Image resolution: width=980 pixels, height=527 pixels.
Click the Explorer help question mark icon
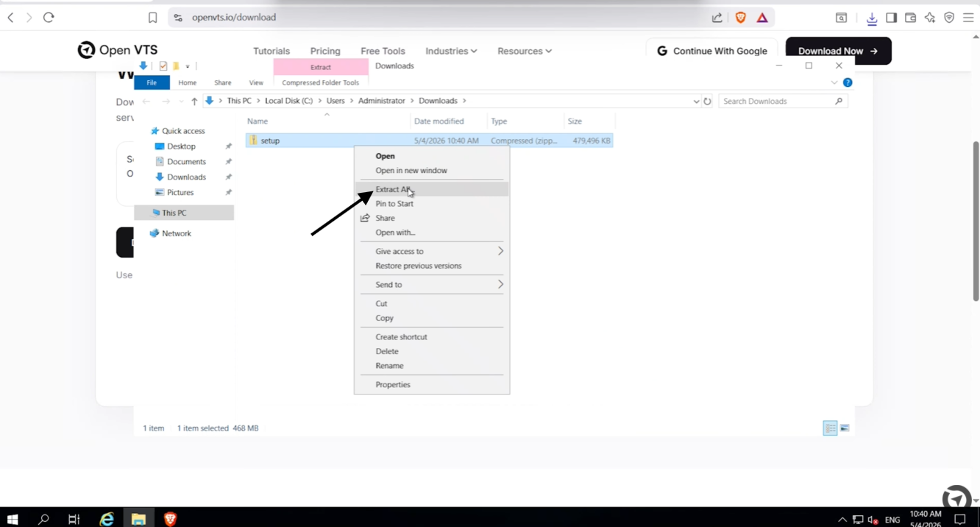(848, 82)
